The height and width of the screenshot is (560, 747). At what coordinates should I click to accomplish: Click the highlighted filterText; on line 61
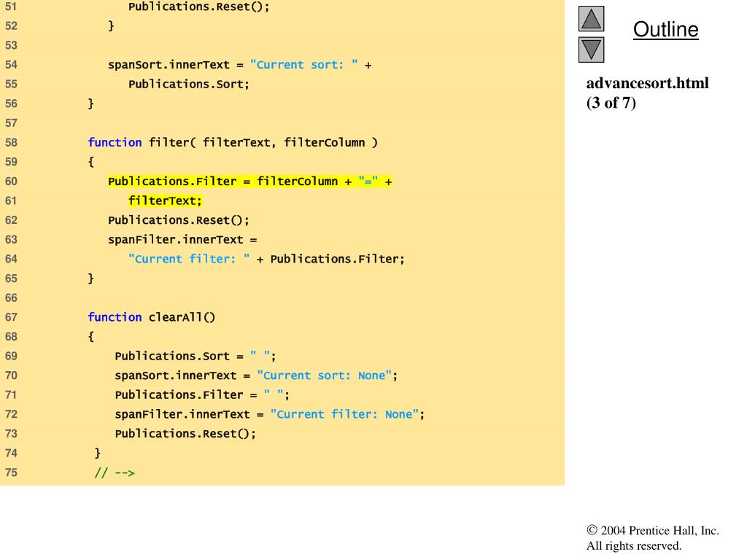165,201
